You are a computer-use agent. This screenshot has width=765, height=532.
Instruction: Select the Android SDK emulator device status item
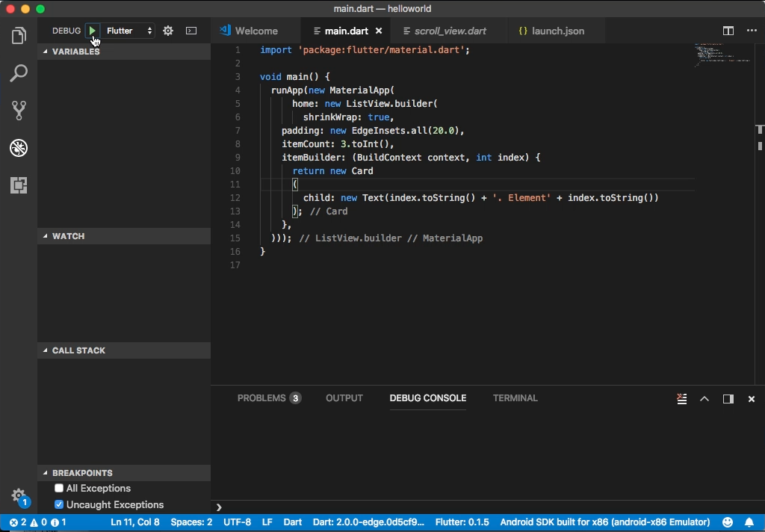(605, 522)
